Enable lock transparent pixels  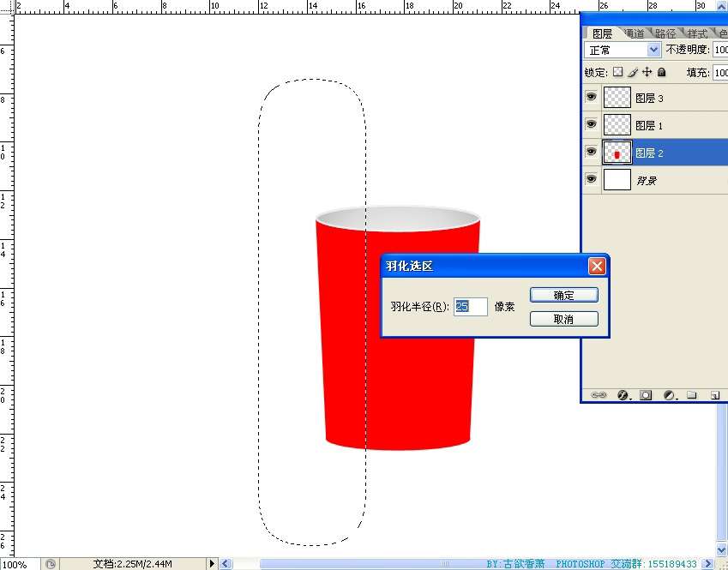(617, 73)
